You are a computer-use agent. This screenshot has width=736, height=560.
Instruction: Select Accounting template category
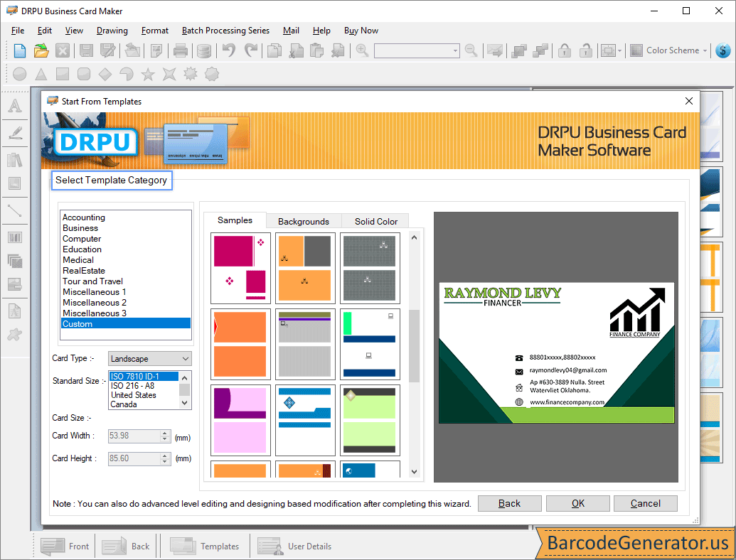tap(84, 217)
